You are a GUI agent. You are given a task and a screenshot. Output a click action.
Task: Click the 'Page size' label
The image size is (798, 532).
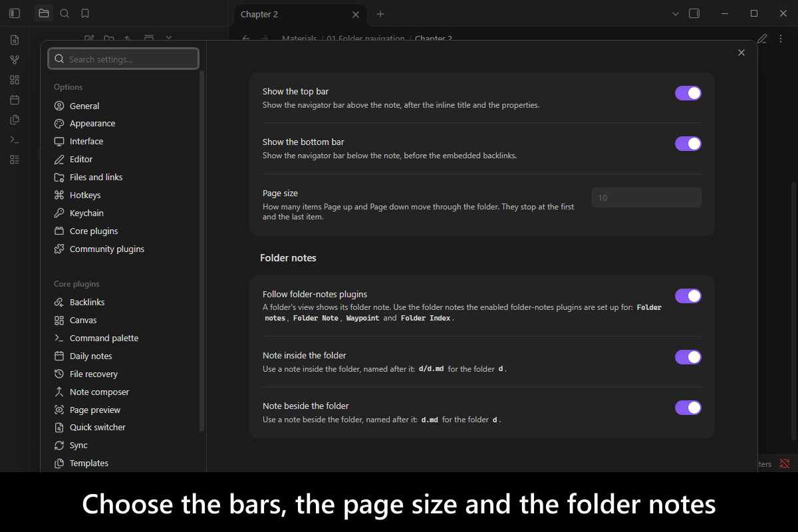[280, 194]
